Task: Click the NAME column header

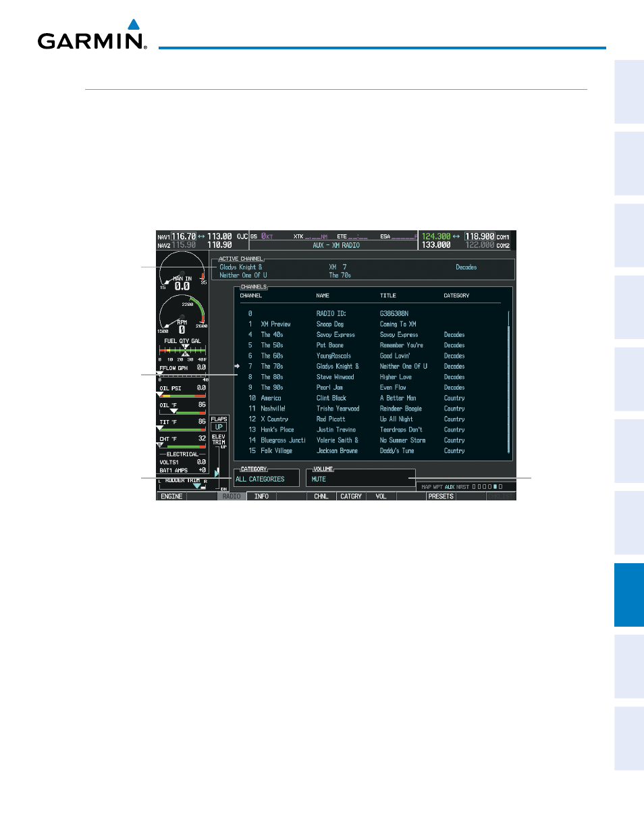Action: (323, 296)
